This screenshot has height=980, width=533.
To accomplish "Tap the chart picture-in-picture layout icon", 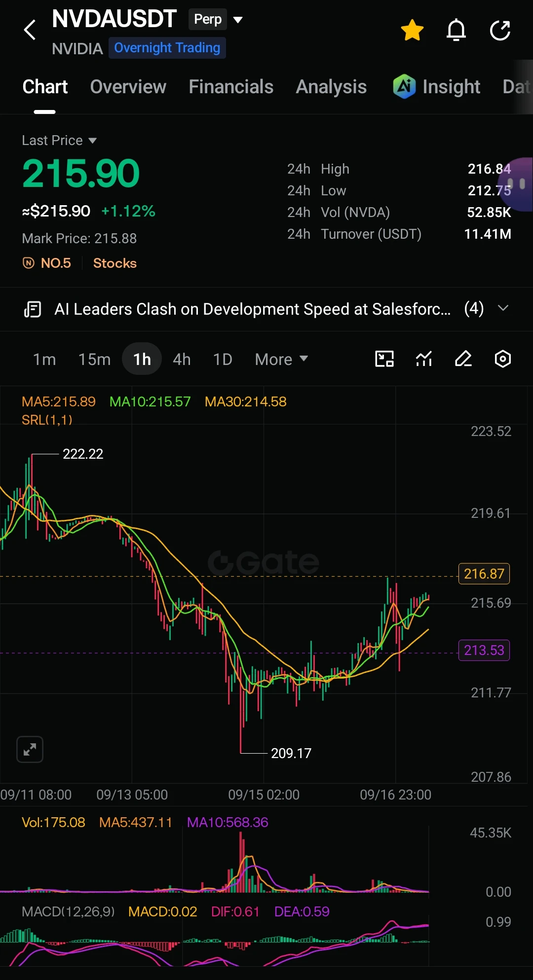I will 384,359.
